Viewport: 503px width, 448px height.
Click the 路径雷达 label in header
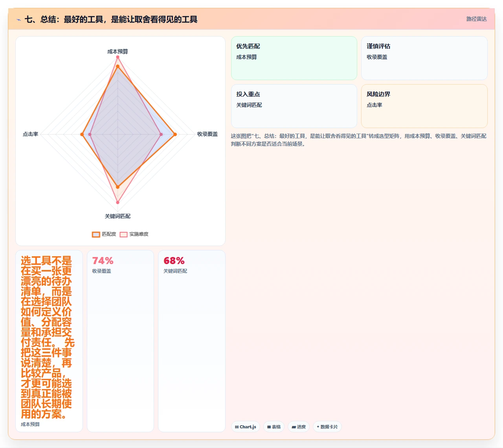click(476, 19)
